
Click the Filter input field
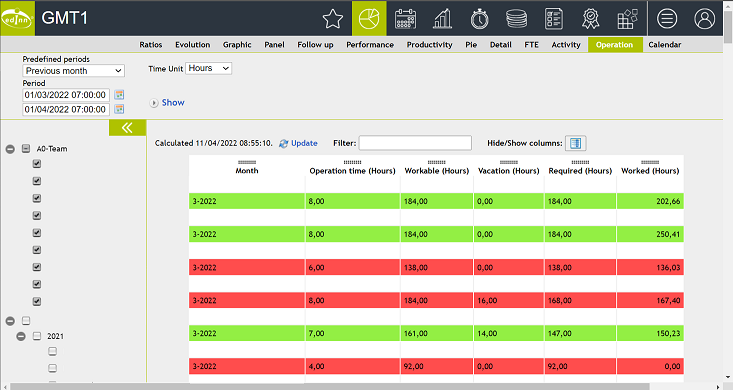415,143
